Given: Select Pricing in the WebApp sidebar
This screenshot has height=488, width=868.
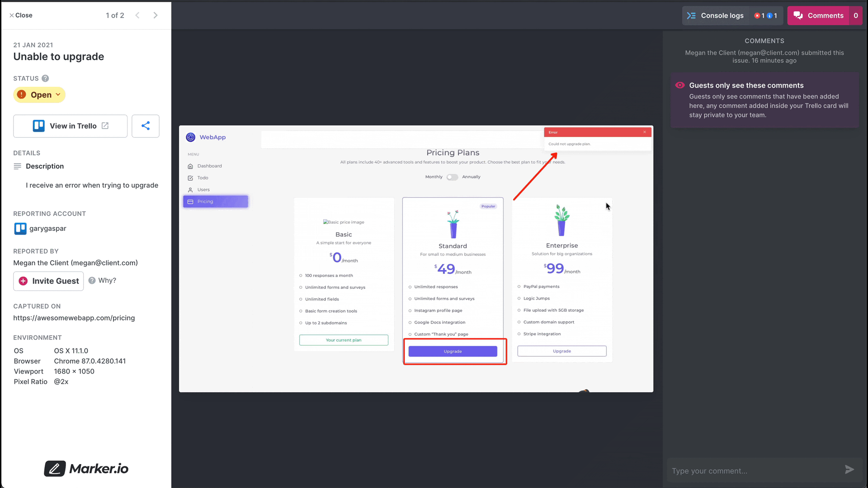Looking at the screenshot, I should coord(216,201).
